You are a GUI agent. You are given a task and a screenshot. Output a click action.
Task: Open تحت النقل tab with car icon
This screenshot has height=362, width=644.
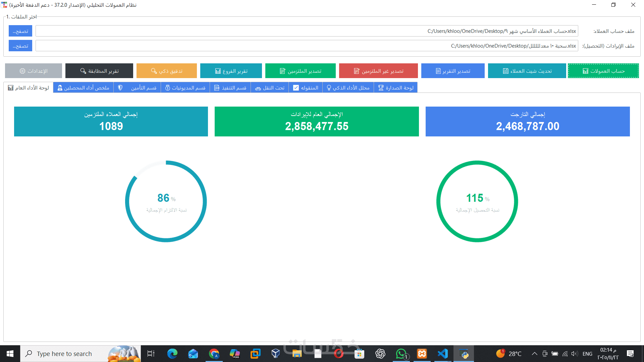point(270,88)
